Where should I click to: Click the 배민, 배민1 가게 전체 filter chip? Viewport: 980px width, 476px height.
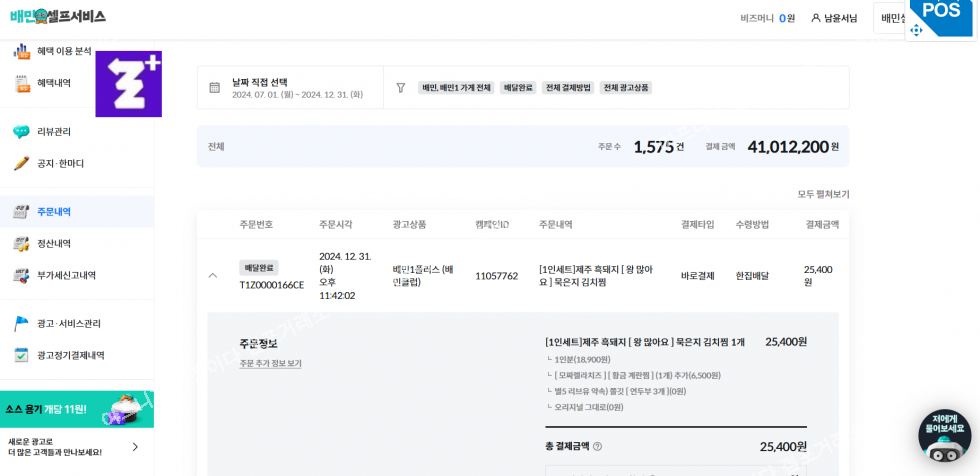(456, 88)
